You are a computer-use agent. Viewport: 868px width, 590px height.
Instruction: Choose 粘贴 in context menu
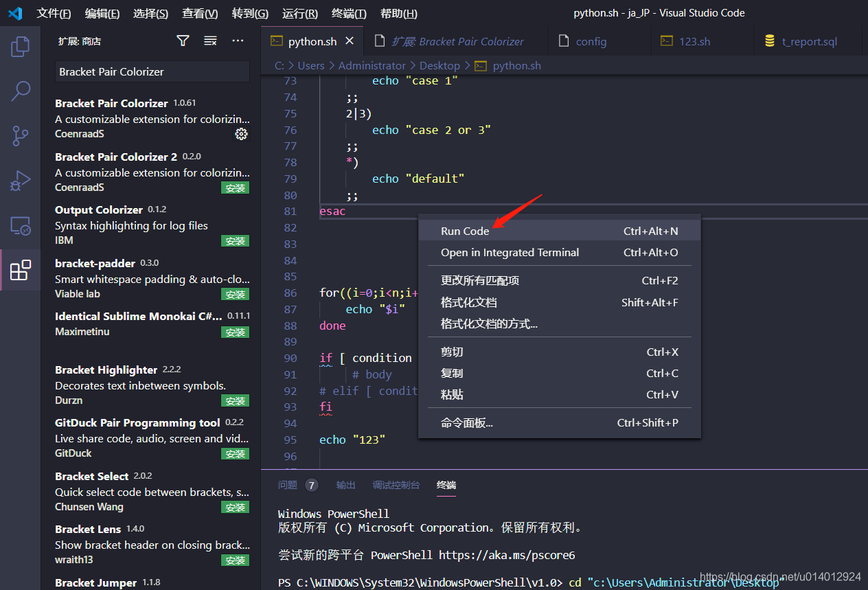click(559, 394)
